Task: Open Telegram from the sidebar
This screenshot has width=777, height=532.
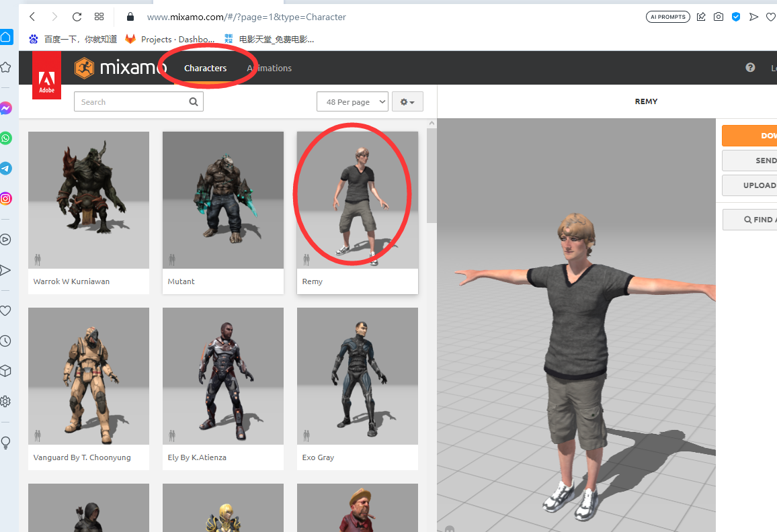Action: point(5,169)
